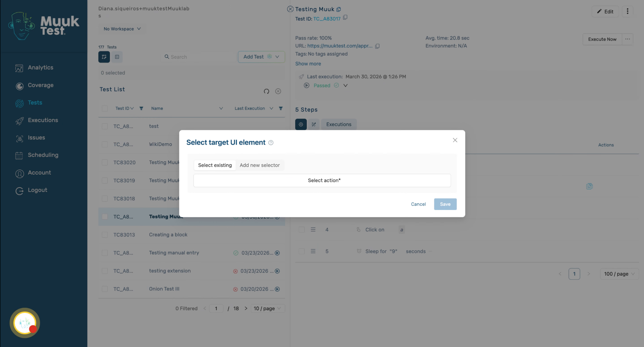
Task: Click Cancel in the dialog
Action: tap(418, 204)
